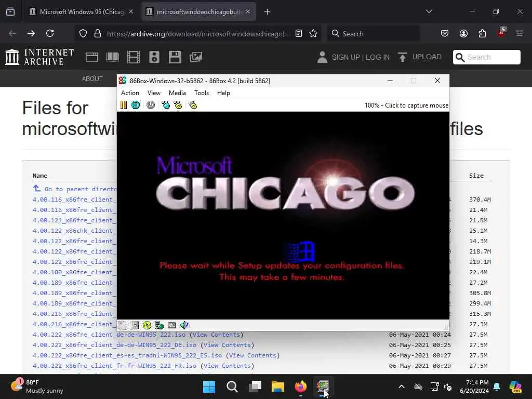Open Internet Archive Images icon

pyautogui.click(x=196, y=57)
